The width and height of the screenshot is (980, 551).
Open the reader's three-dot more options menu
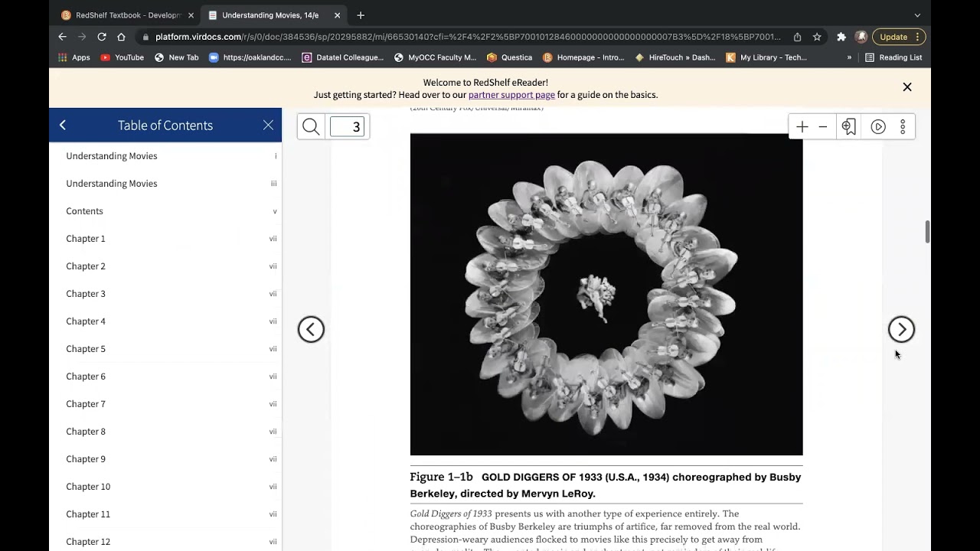tap(903, 127)
